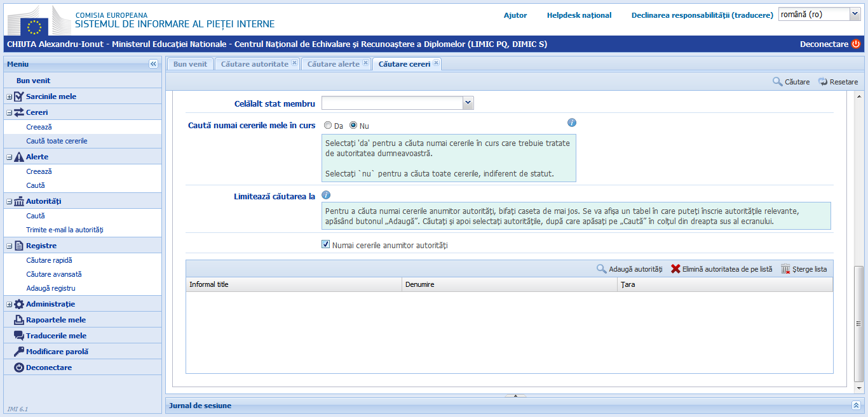Open the Celălalt stat membru dropdown
The image size is (868, 417).
click(x=468, y=103)
